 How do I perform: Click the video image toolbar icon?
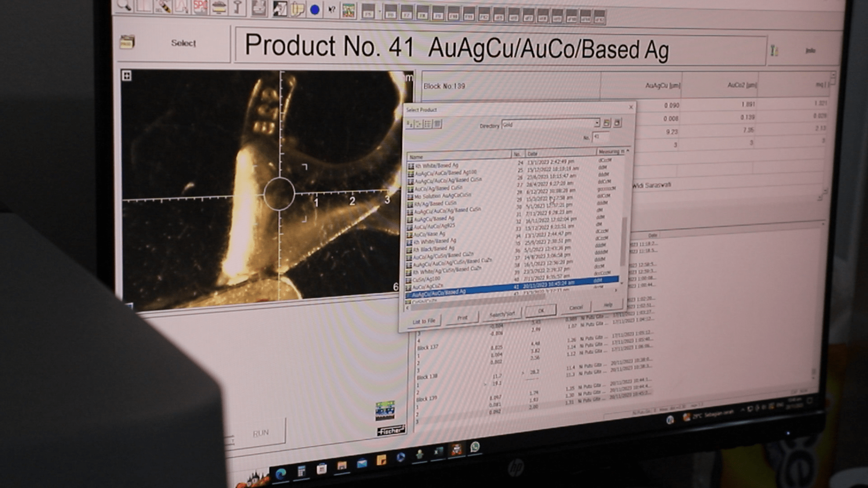(x=348, y=11)
